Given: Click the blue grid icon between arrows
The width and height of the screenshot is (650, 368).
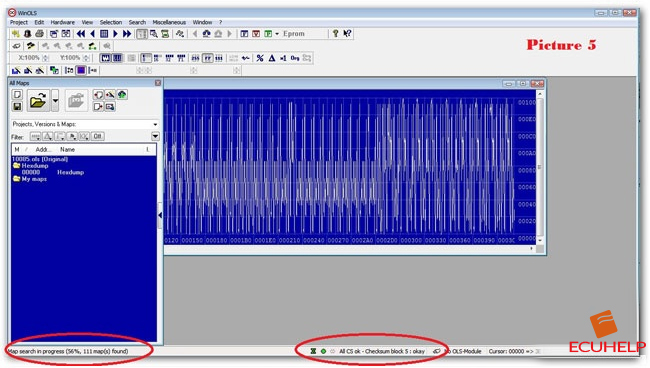Looking at the screenshot, I should [104, 34].
